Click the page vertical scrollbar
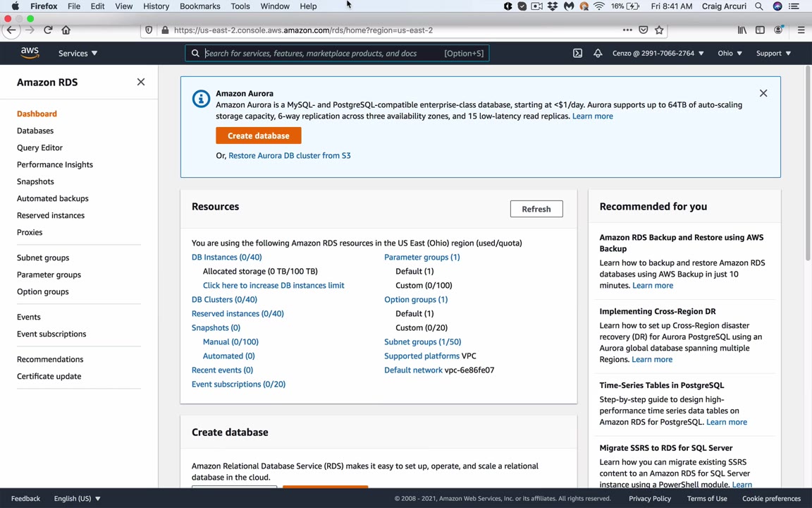Image resolution: width=812 pixels, height=508 pixels. pos(808,163)
